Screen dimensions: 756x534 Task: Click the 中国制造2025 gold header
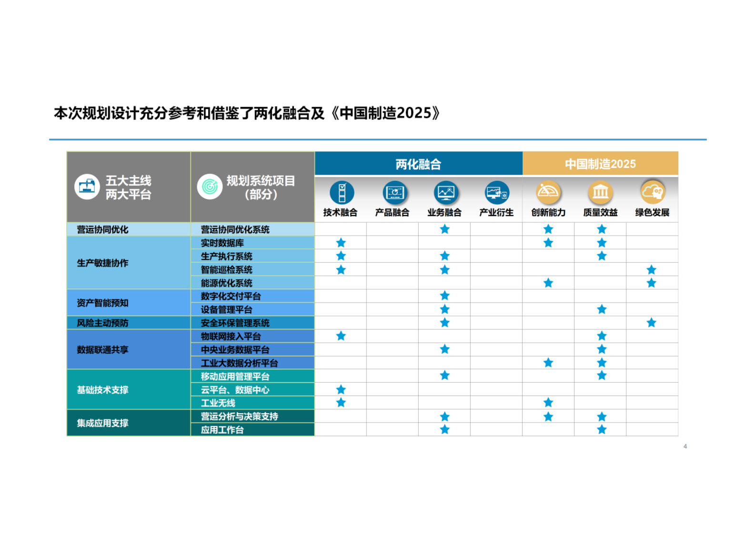pos(600,164)
